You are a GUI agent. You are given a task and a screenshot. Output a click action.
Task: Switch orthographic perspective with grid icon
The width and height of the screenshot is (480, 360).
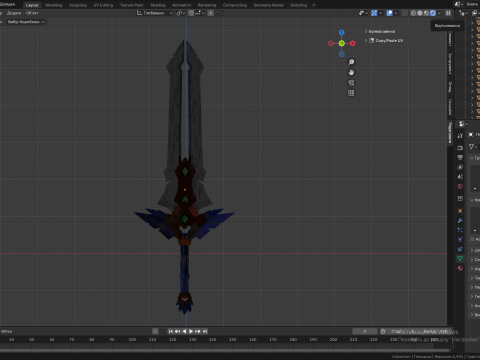pos(351,93)
